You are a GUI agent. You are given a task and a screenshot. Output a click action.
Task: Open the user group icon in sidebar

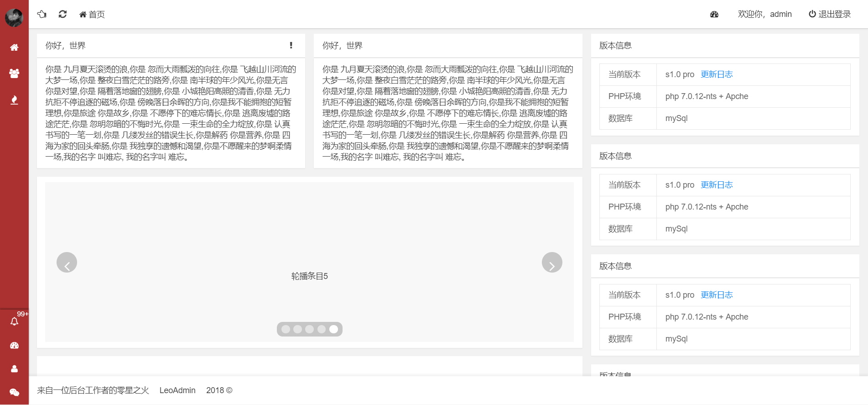coord(14,73)
